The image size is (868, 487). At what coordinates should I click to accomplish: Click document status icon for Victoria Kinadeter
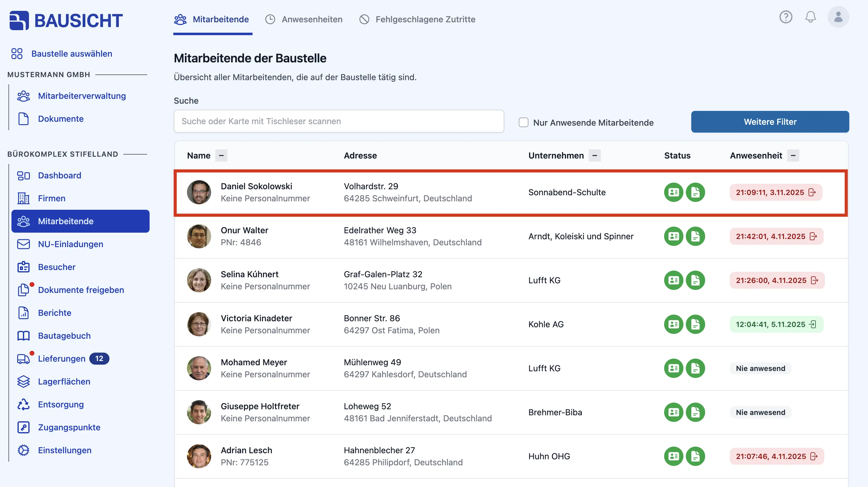(x=695, y=324)
